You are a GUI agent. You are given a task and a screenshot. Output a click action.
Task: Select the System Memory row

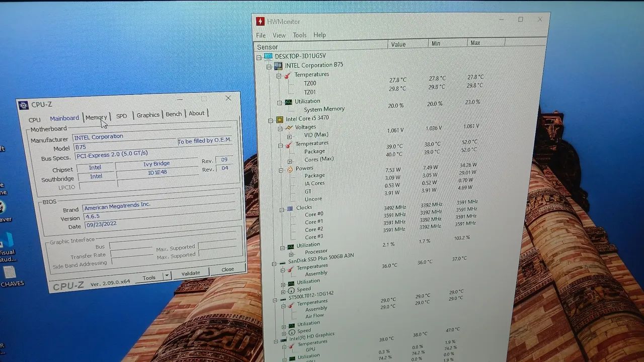(324, 109)
